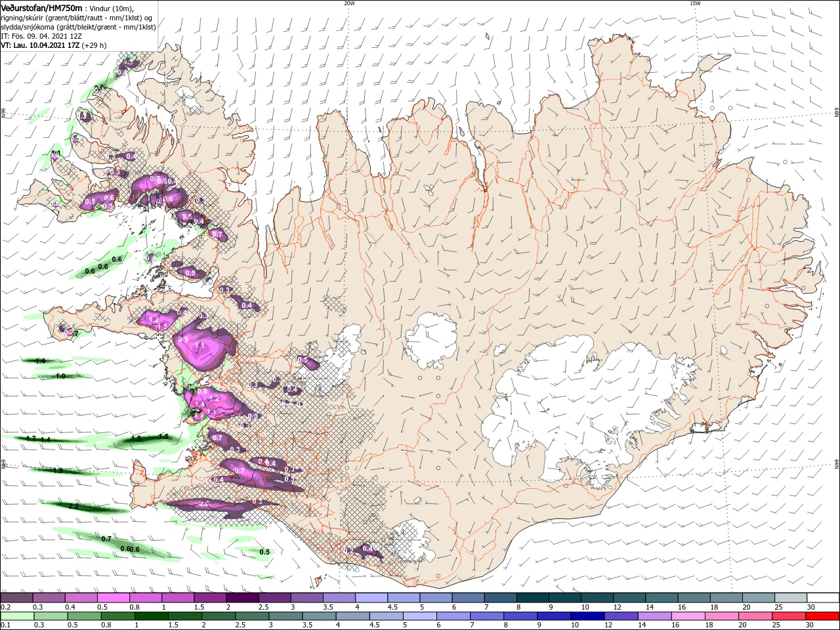Click the 2.2 rain value on the map

coord(73,506)
